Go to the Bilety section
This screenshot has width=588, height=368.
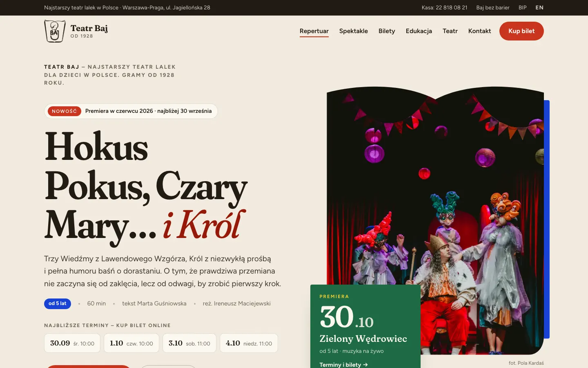click(387, 31)
